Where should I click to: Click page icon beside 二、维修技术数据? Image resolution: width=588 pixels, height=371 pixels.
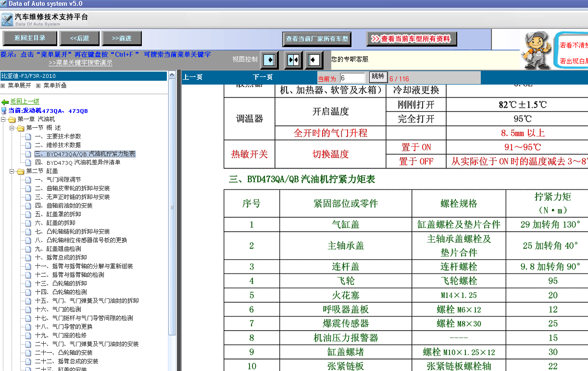(28, 145)
